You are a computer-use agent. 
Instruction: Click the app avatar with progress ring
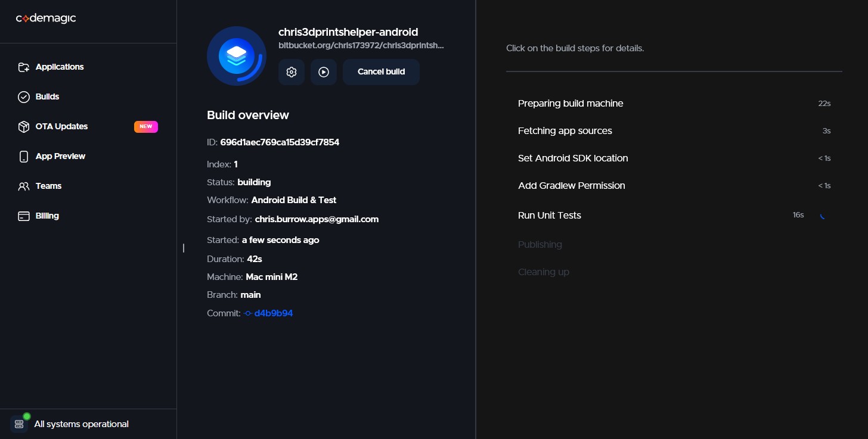(237, 56)
